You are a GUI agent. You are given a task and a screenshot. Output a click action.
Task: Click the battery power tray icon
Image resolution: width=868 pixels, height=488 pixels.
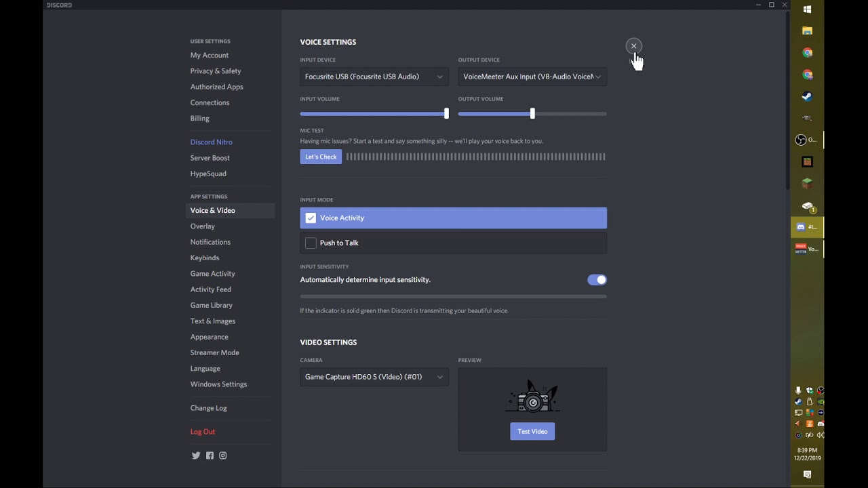click(x=810, y=435)
